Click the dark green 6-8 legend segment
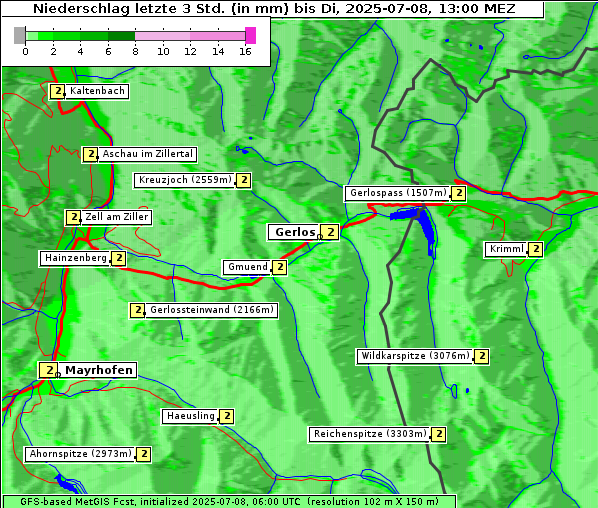 [122, 36]
